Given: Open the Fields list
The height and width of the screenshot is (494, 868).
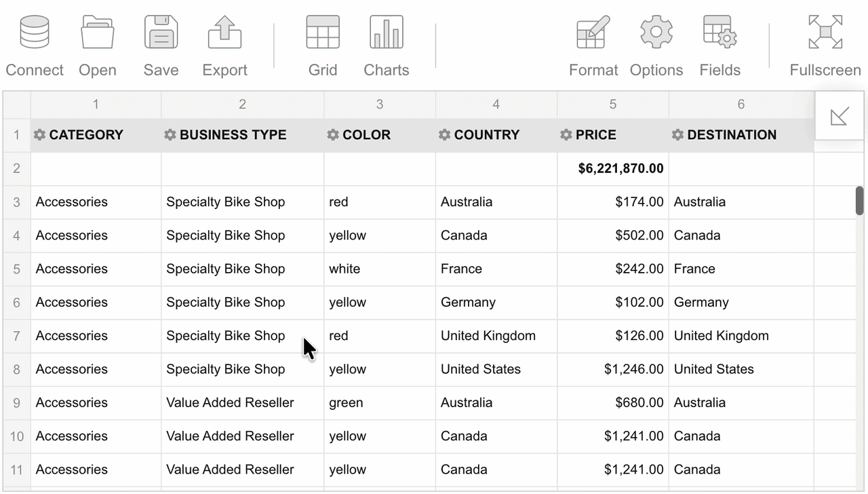Looking at the screenshot, I should point(720,45).
